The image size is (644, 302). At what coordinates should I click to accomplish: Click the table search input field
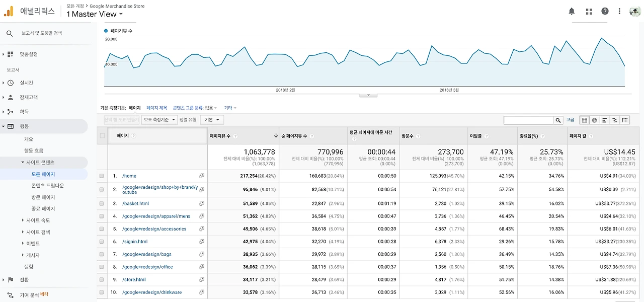coord(529,120)
